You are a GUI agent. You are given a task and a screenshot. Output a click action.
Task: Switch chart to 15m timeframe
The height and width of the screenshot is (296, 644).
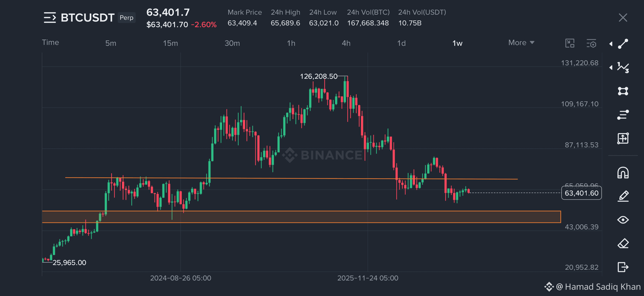[x=170, y=43]
